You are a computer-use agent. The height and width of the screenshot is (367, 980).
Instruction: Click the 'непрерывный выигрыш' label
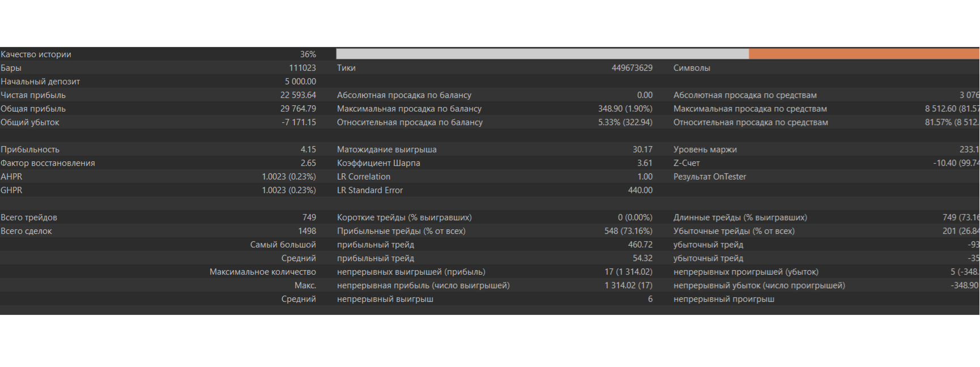pyautogui.click(x=385, y=299)
